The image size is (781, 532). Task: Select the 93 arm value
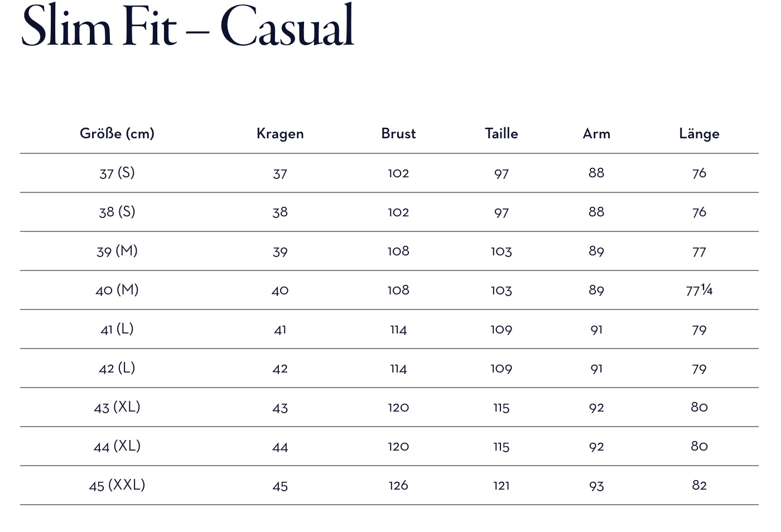(596, 486)
